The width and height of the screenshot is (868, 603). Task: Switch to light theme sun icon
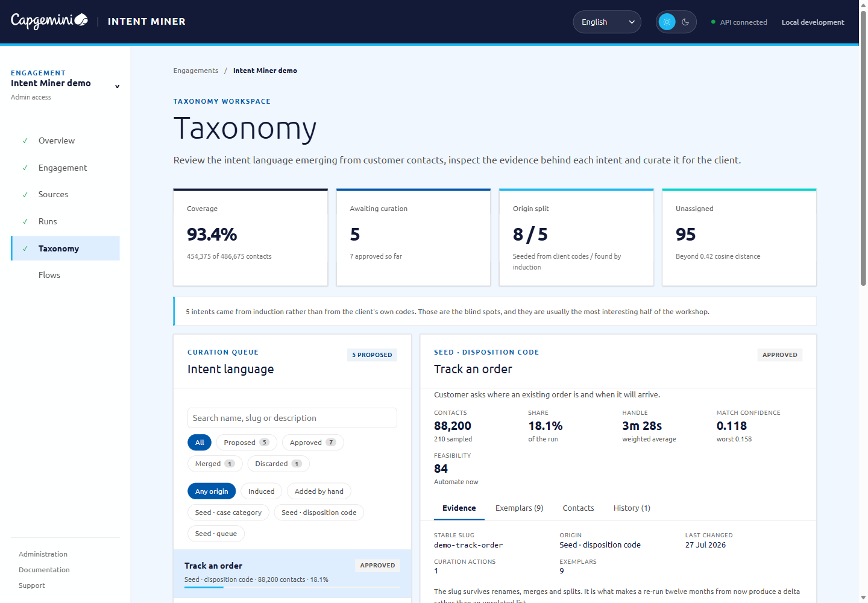click(667, 22)
